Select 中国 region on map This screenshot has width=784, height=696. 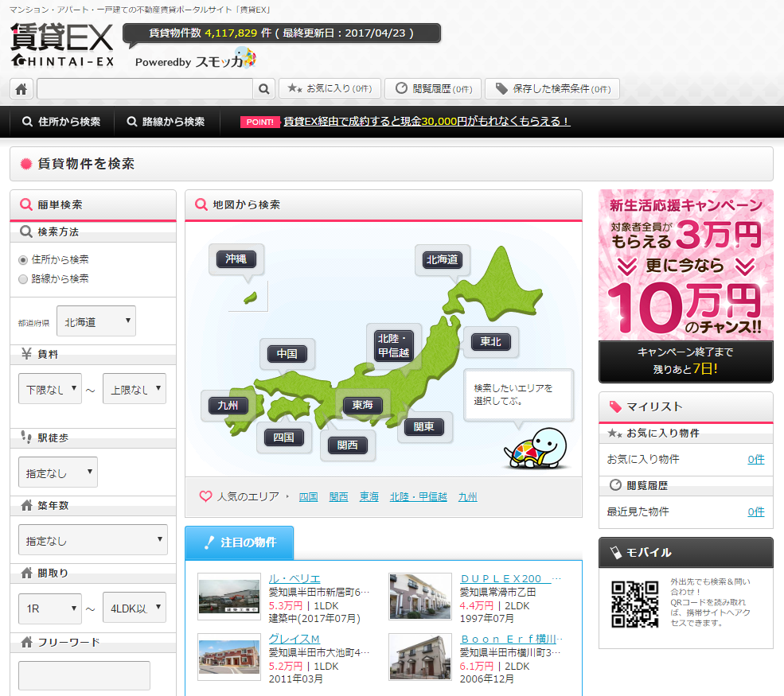pyautogui.click(x=287, y=353)
